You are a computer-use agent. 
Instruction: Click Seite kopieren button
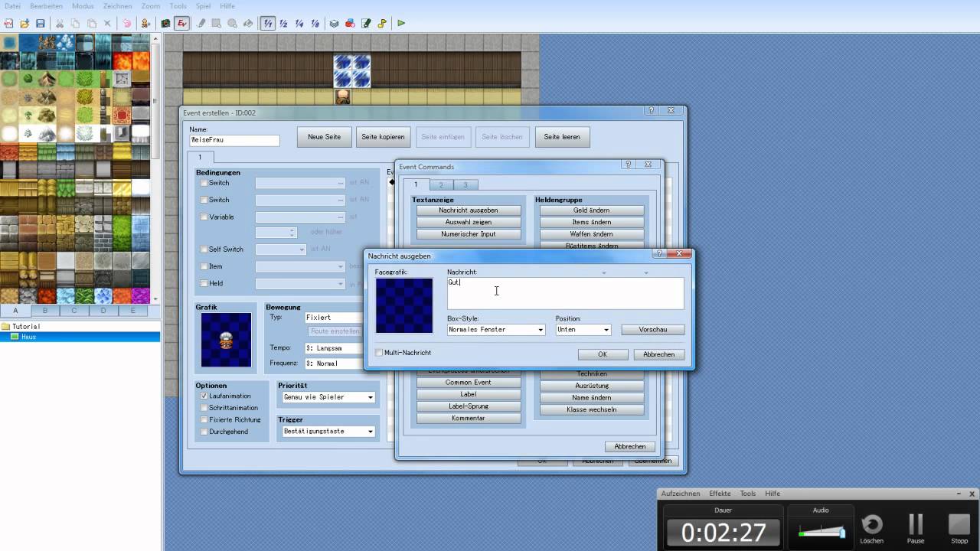[x=383, y=137]
